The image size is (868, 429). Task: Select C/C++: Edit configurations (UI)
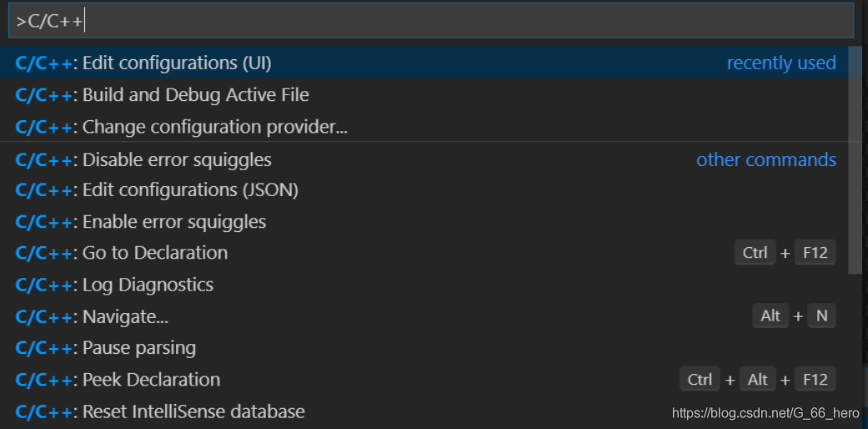143,63
